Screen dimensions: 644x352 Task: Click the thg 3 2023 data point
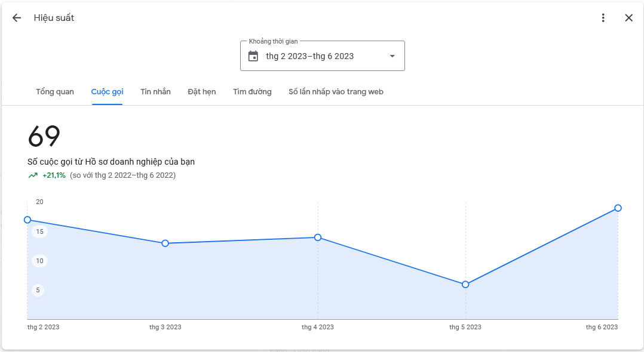click(165, 243)
